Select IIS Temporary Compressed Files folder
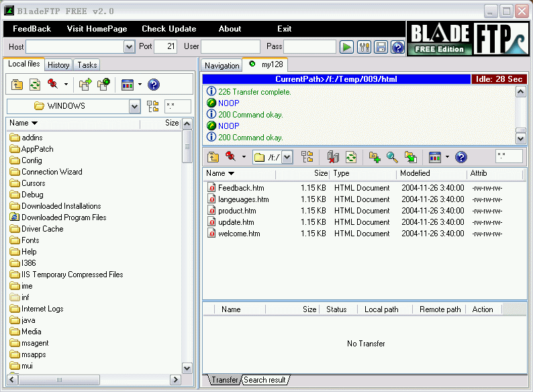 [66, 275]
